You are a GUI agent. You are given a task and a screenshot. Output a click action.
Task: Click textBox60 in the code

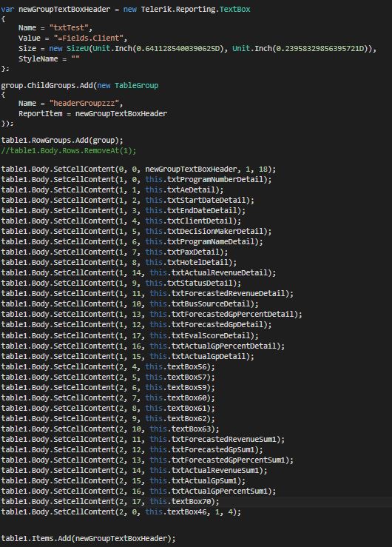coord(187,398)
